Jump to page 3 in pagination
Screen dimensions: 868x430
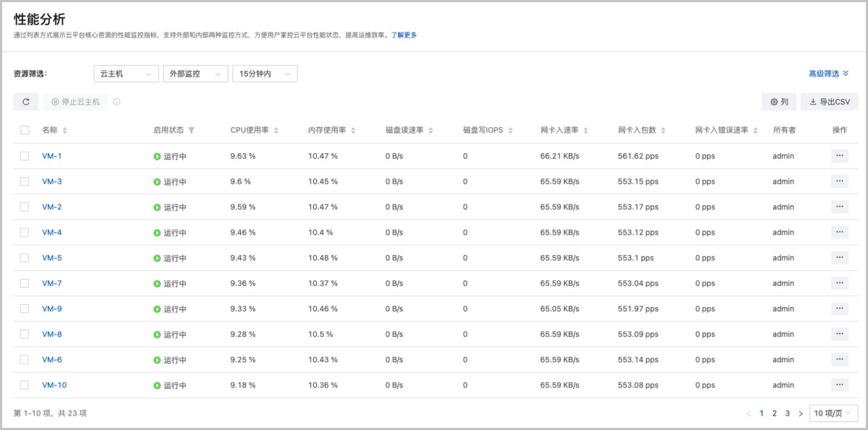(x=787, y=413)
